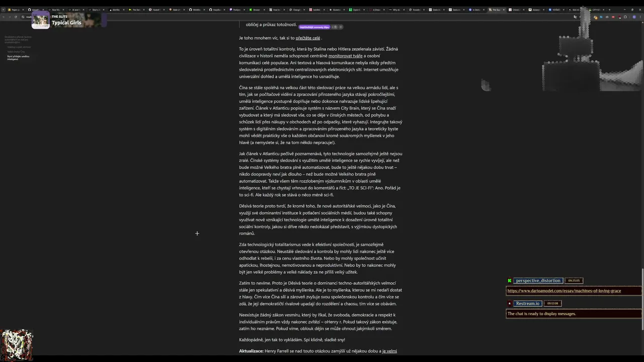
Task: Follow the 'monitorovat tváře' hyperlink
Action: [346, 56]
